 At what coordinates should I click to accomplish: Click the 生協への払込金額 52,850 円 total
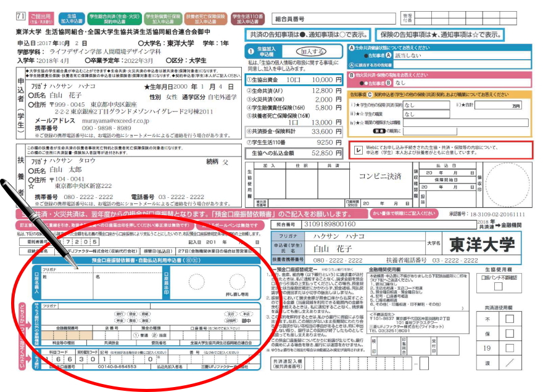click(x=294, y=153)
